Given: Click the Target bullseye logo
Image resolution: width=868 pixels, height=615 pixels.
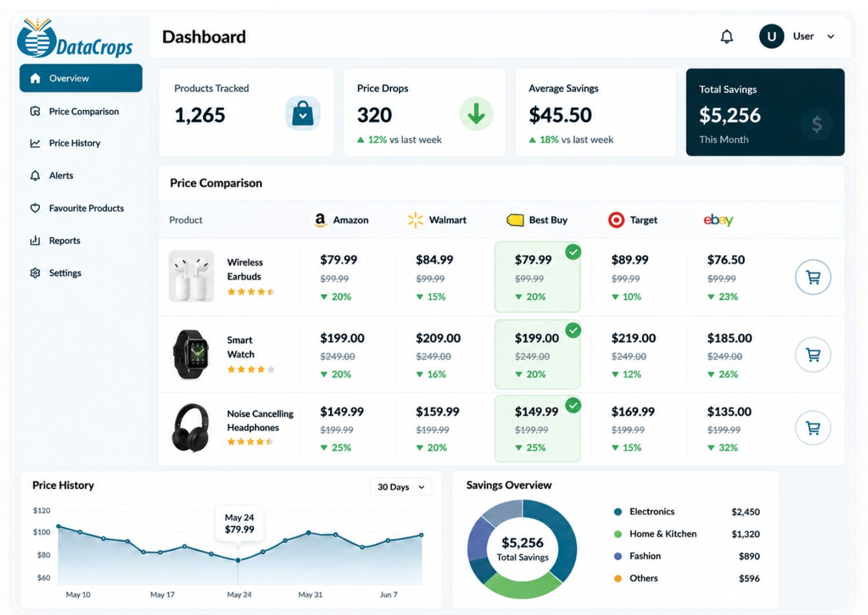Looking at the screenshot, I should click(x=616, y=220).
